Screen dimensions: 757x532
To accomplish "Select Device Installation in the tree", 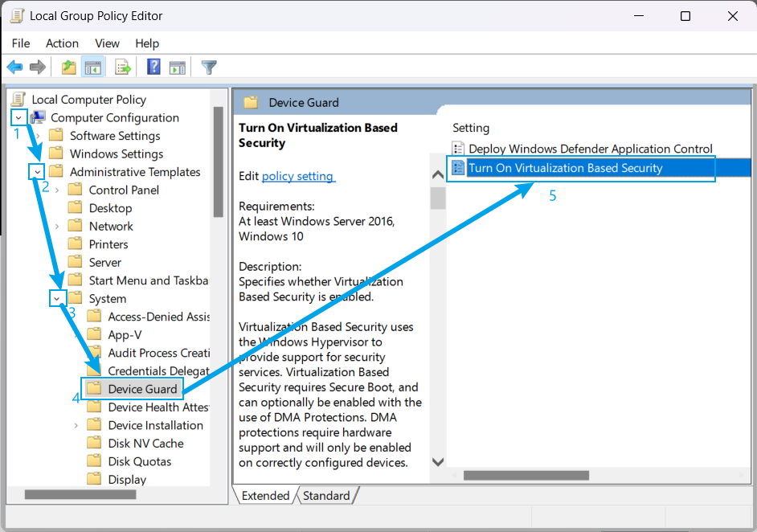I will click(155, 425).
